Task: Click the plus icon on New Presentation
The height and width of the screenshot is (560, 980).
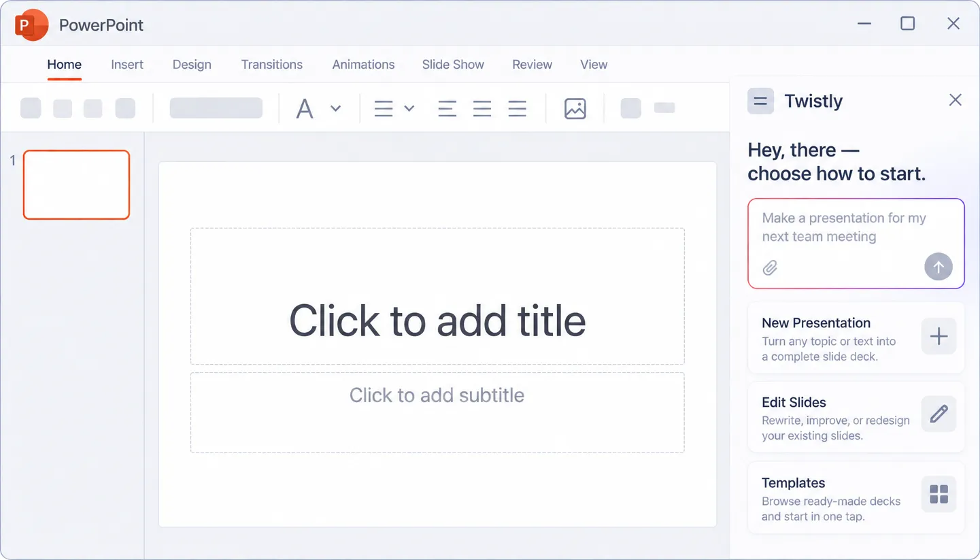Action: [939, 336]
